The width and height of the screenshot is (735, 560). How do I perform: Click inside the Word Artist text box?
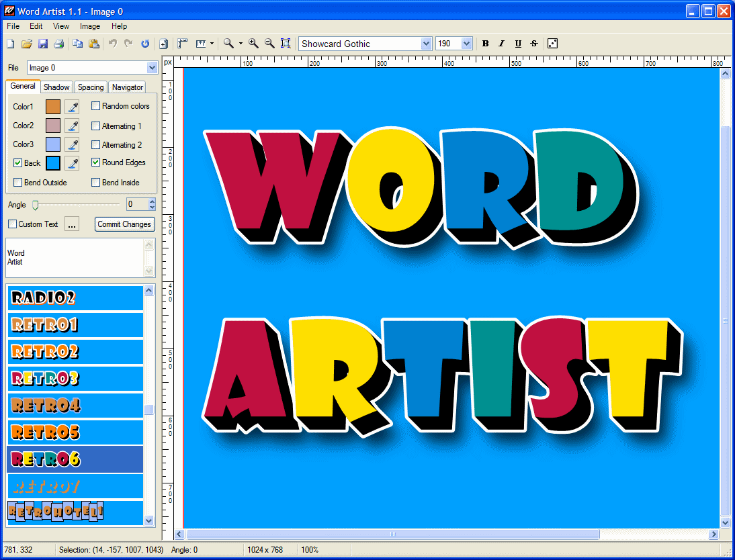75,258
